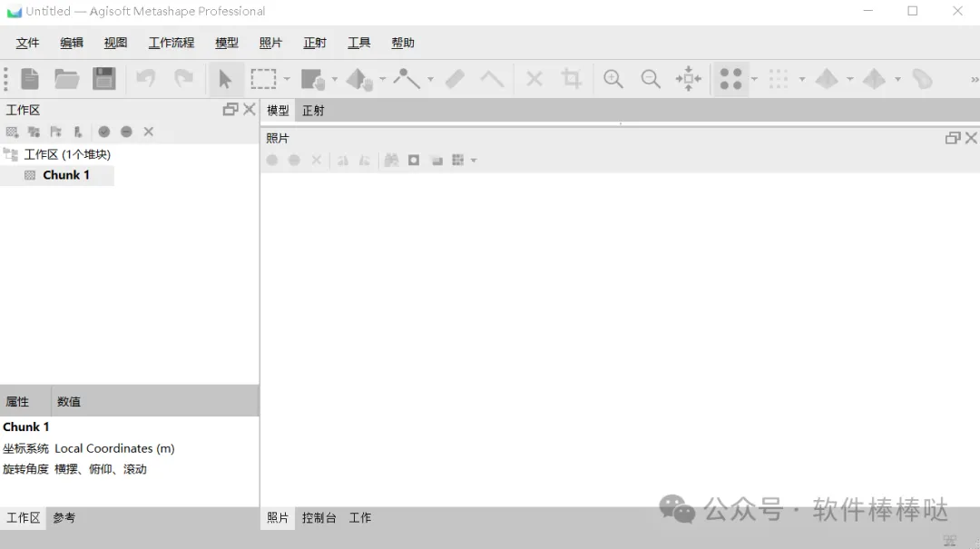Click the Crop Selection toolbar icon
This screenshot has height=549, width=980.
click(x=571, y=79)
